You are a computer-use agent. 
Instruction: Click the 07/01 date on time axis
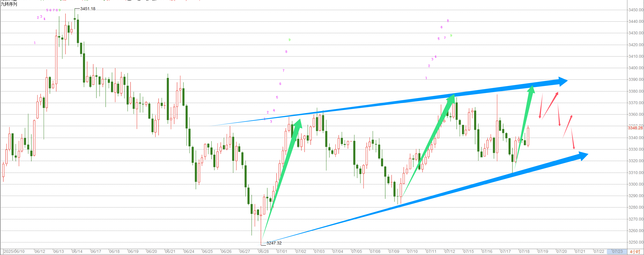pos(282,251)
